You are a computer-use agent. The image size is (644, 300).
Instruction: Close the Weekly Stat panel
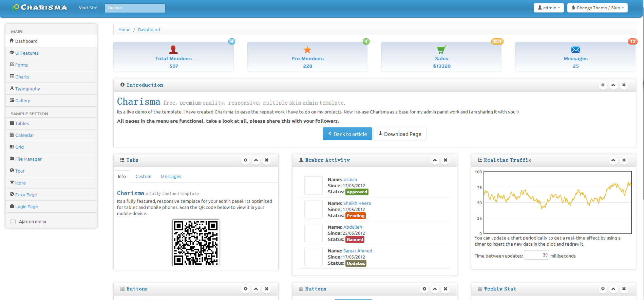coord(624,289)
